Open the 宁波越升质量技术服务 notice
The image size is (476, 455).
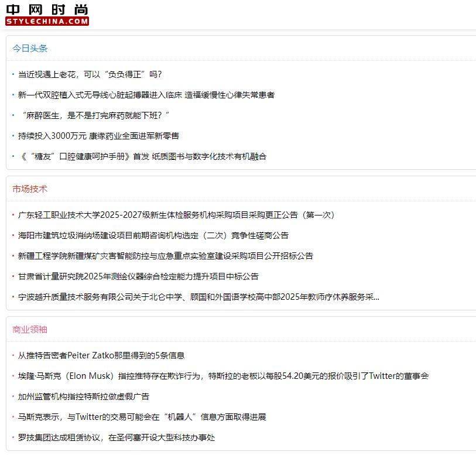pos(198,297)
